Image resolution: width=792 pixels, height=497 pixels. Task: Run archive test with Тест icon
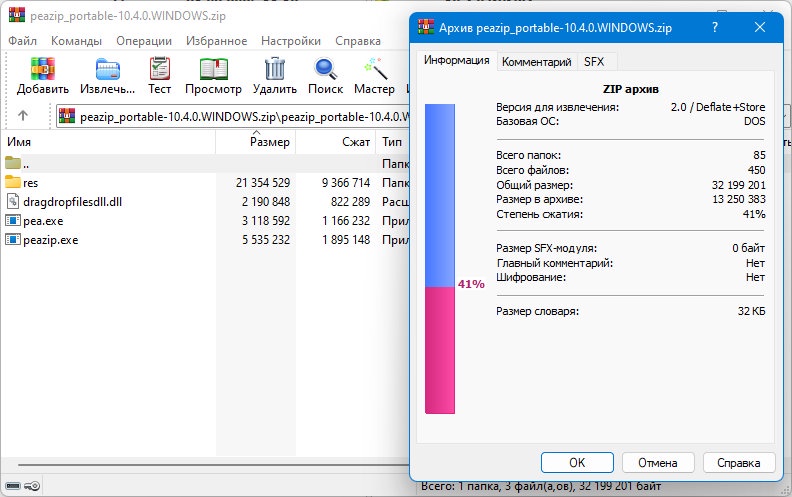point(160,69)
